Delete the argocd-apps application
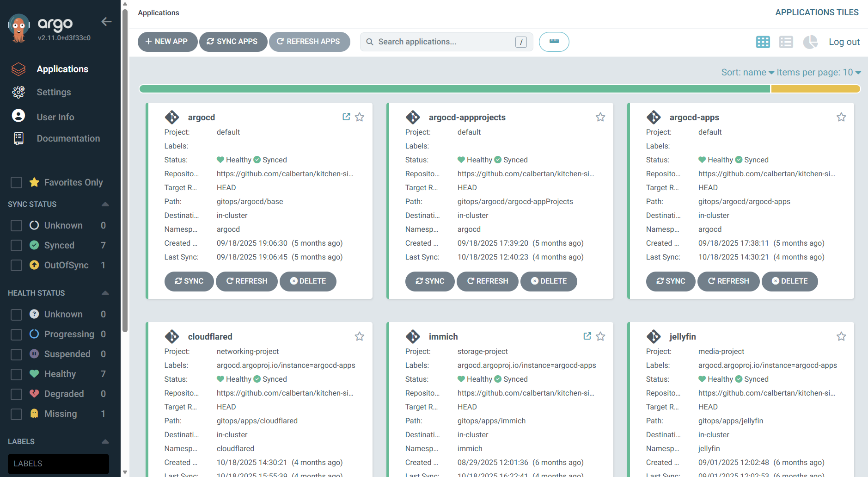The height and width of the screenshot is (477, 868). (789, 281)
